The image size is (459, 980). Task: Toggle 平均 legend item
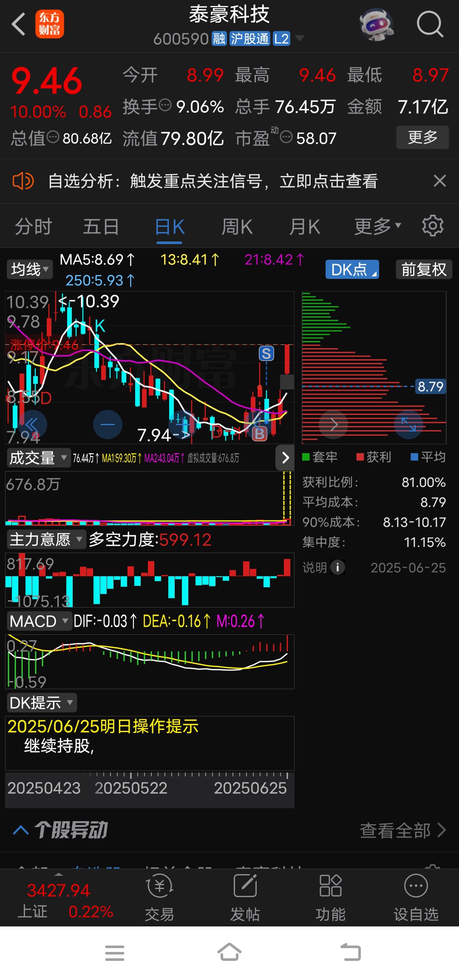pyautogui.click(x=428, y=457)
